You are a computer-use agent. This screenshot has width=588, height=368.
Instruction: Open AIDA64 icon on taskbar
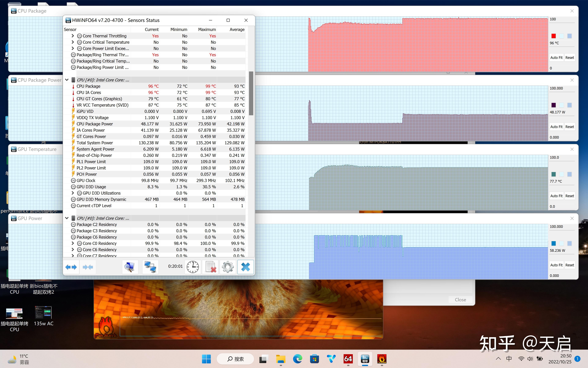[348, 359]
